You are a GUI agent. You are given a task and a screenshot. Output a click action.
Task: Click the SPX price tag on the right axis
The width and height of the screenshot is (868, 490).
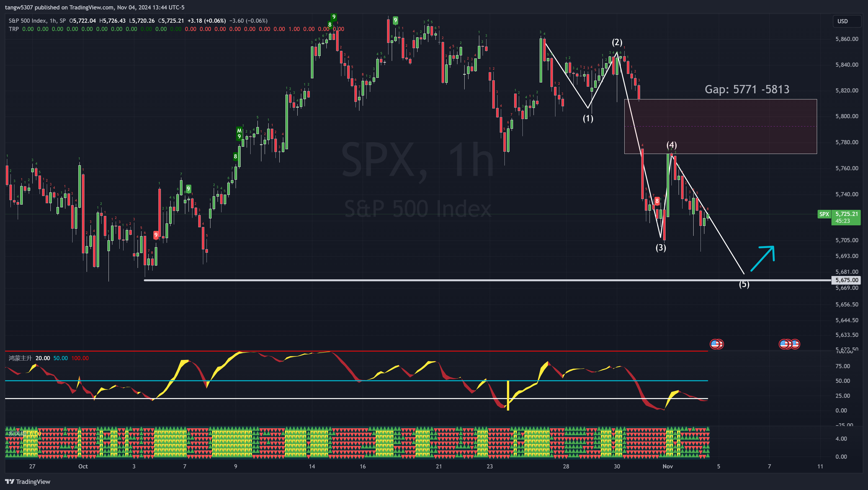(825, 214)
